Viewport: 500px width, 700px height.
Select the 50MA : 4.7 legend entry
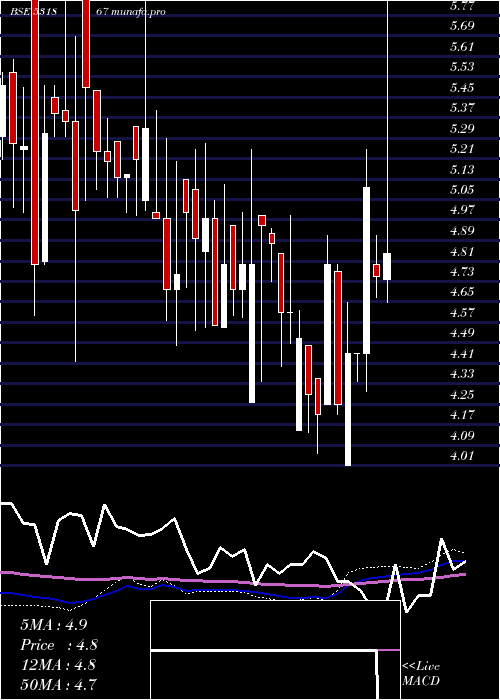point(58,684)
